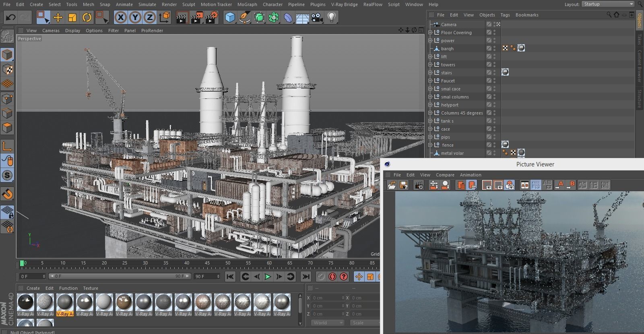Click the magnet snap tool
This screenshot has width=644, height=334.
(7, 195)
